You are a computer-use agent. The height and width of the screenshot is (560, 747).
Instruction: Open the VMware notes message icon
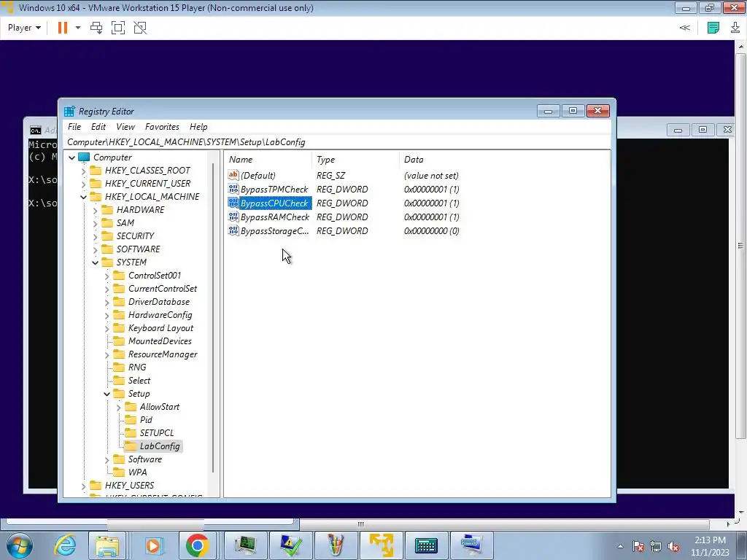click(713, 28)
